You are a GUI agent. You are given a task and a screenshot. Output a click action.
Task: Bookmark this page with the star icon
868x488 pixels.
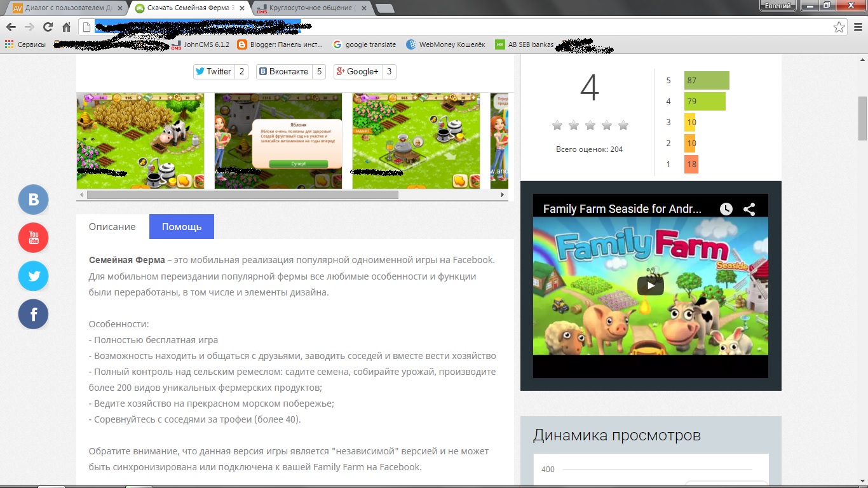[x=839, y=27]
